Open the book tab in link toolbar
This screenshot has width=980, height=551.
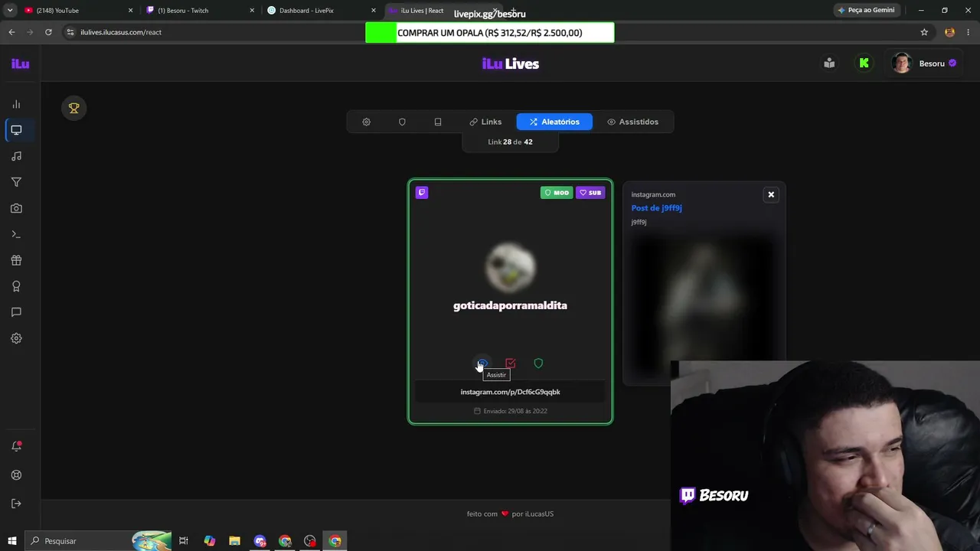click(438, 122)
